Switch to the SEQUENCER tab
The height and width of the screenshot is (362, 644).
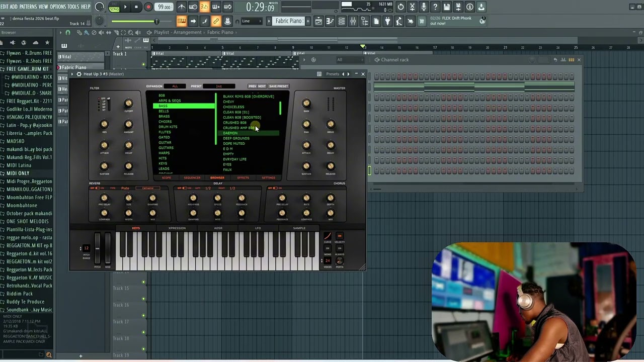click(x=192, y=178)
